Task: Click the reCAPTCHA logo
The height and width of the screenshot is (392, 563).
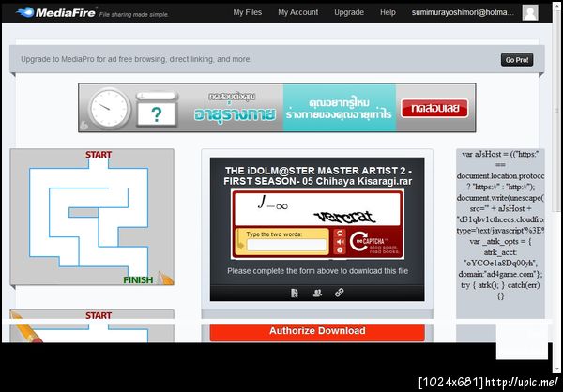Action: click(373, 242)
